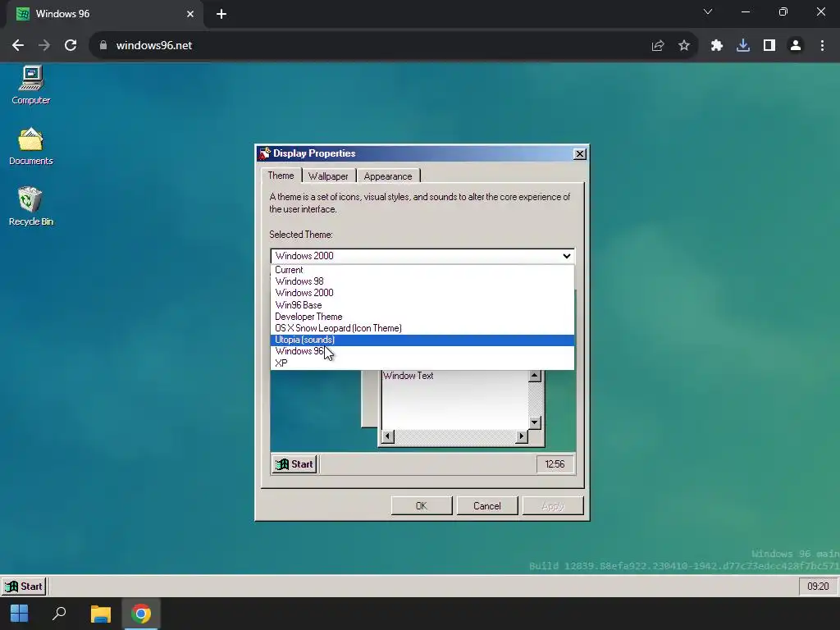Image resolution: width=840 pixels, height=630 pixels.
Task: Click the preview scrollbar down arrow
Action: click(x=534, y=422)
